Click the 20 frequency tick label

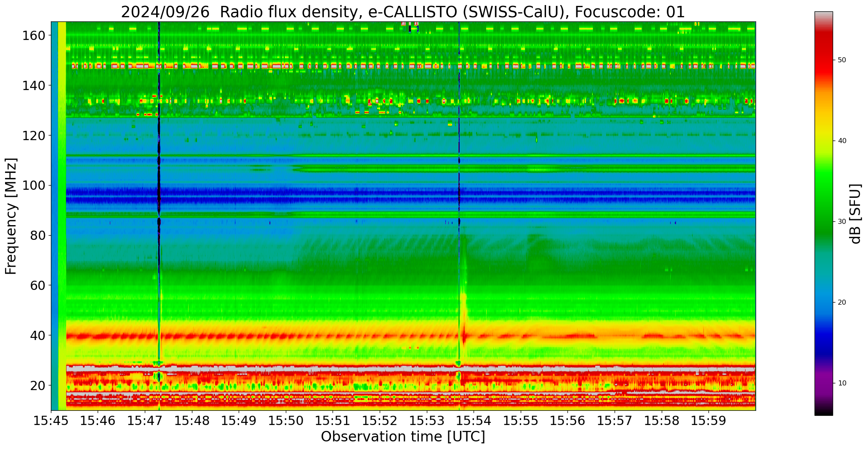[37, 385]
